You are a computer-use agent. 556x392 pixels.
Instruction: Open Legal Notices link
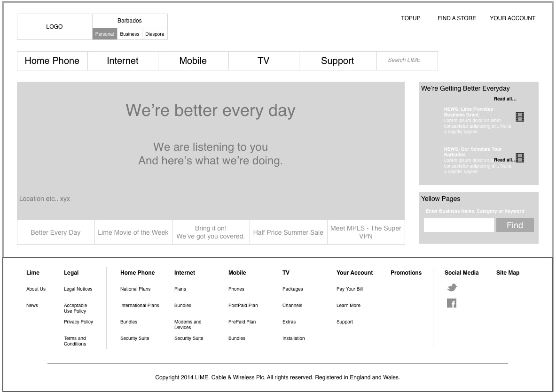[x=78, y=289]
